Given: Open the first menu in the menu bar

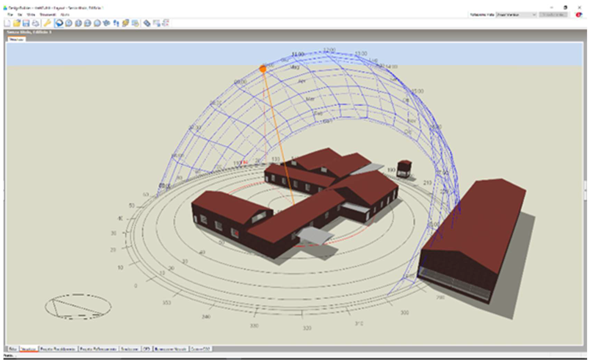Looking at the screenshot, I should 10,15.
